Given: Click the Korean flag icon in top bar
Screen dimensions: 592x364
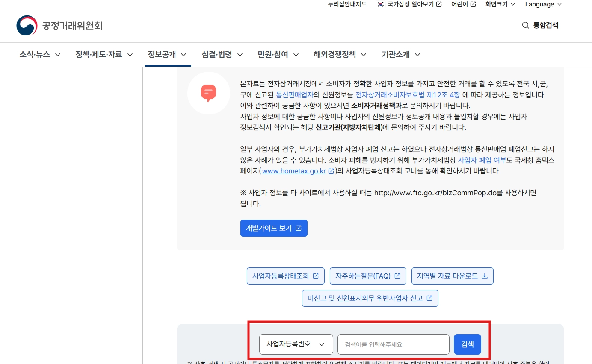Looking at the screenshot, I should click(381, 4).
